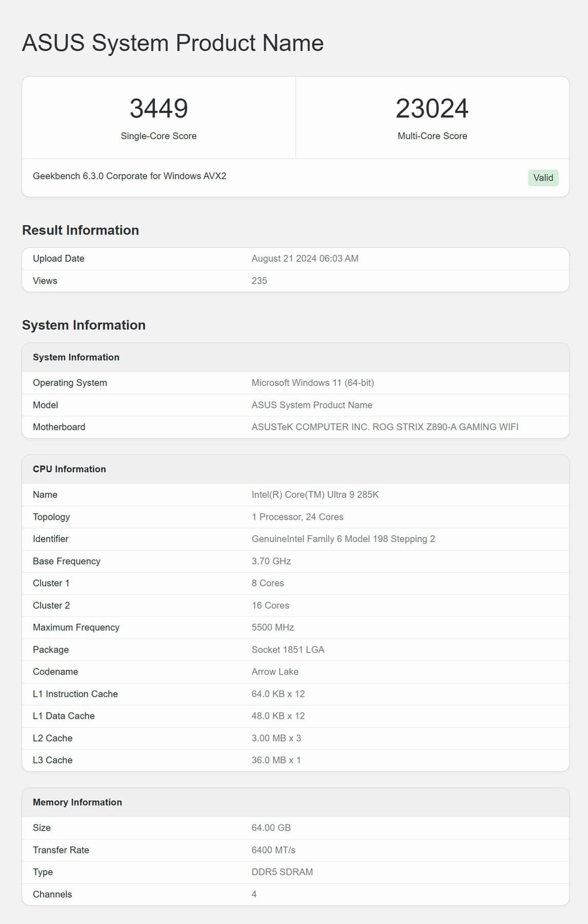This screenshot has height=924, width=588.
Task: Select the Intel Core Ultra 9 285K name
Action: 315,495
